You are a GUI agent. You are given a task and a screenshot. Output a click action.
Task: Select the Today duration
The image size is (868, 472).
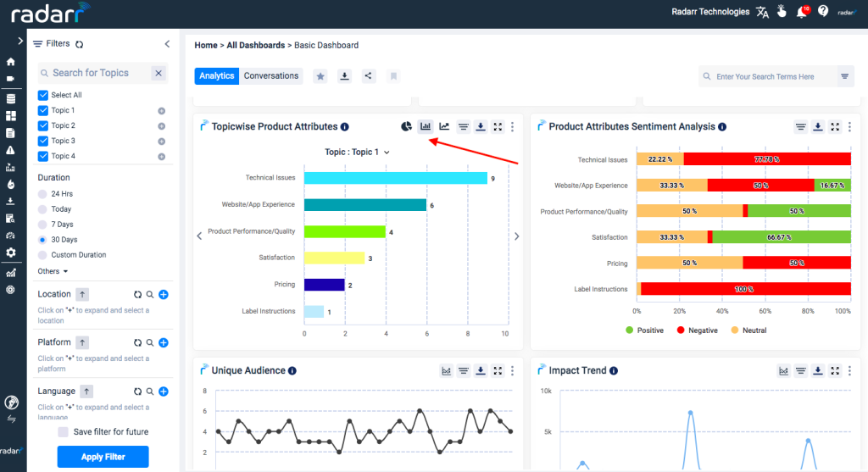(42, 209)
